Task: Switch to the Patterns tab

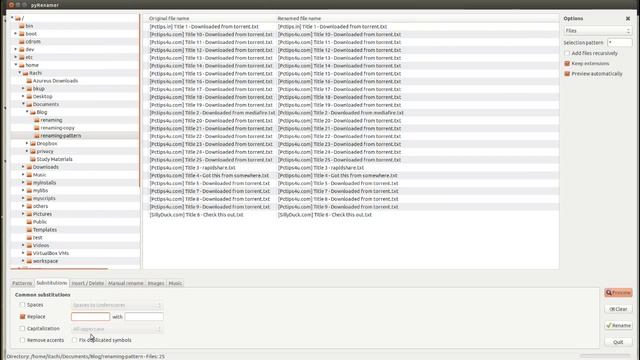Action: 22,283
